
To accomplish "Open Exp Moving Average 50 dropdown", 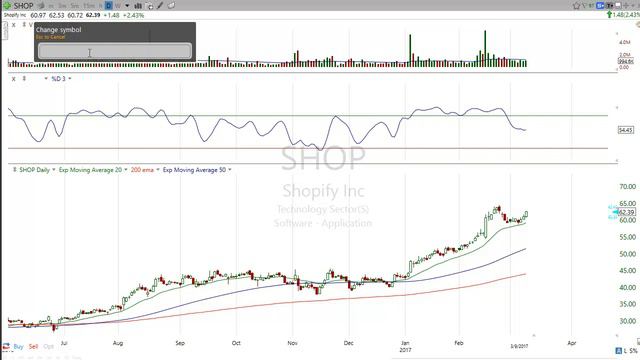I will 230,170.
